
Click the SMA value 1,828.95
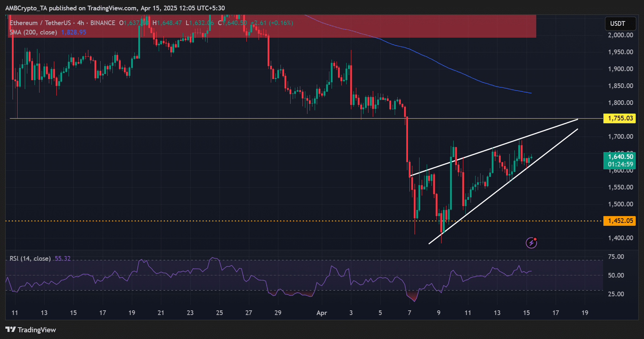[x=74, y=32]
